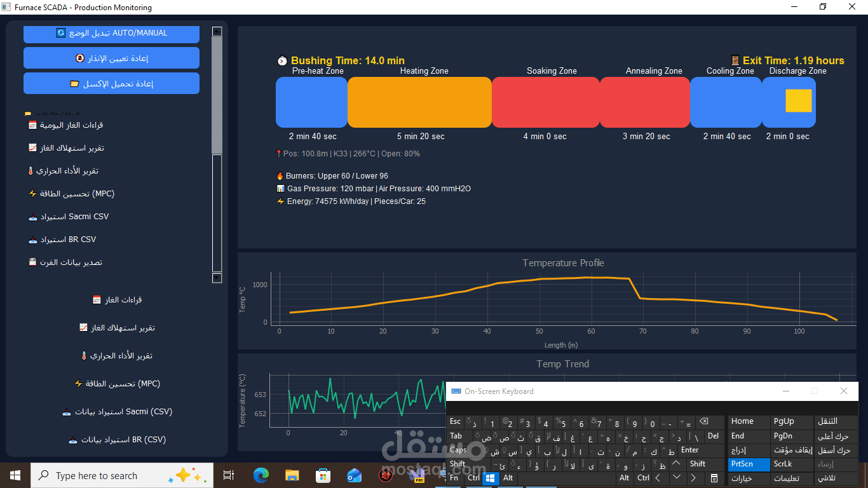Click the up arrow key on On-Screen Keyboard

676,464
